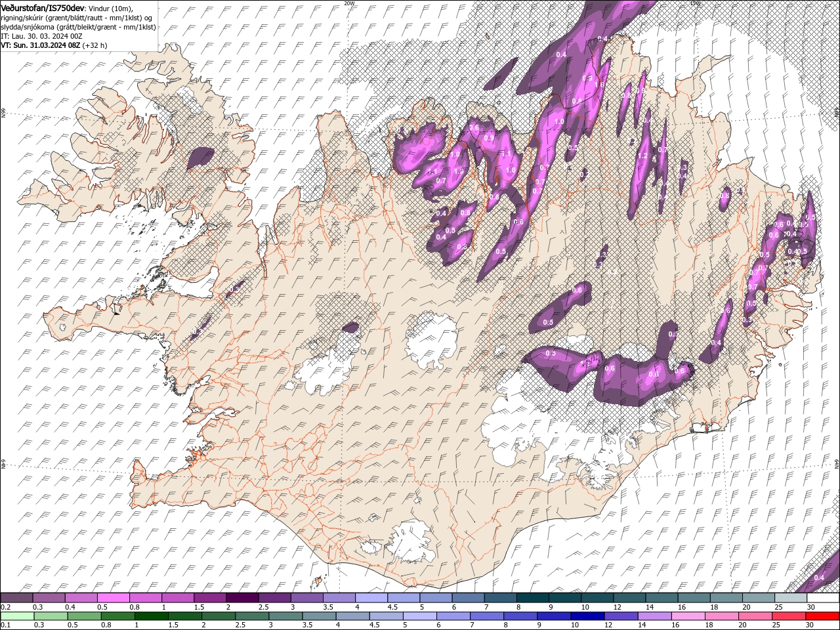Image resolution: width=840 pixels, height=630 pixels.
Task: Pick the dark teal 8 swatch, upper scale
Action: click(532, 598)
